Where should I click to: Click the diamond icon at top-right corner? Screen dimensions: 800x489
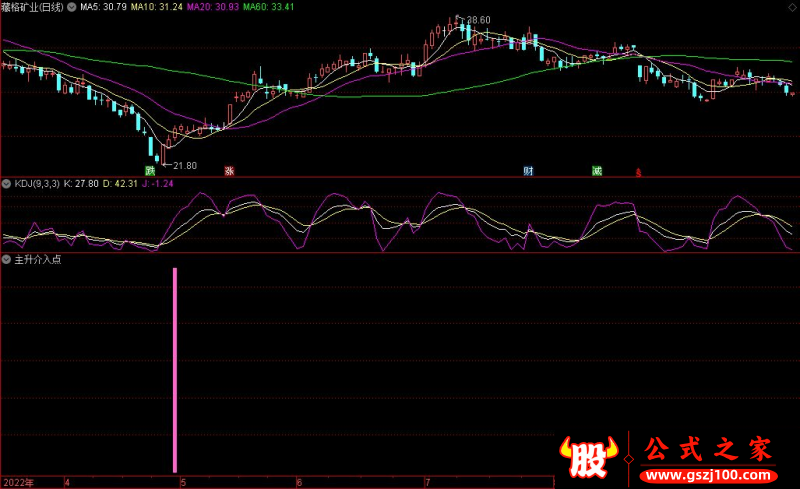tap(791, 7)
